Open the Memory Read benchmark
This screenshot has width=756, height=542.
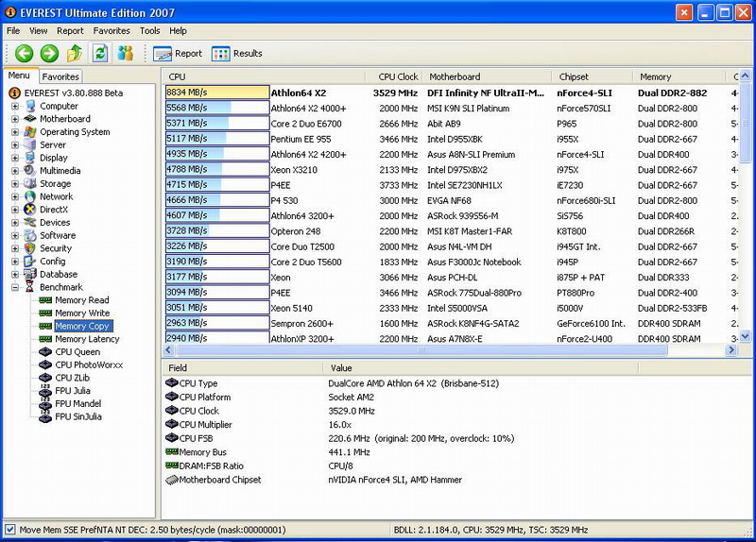point(82,300)
